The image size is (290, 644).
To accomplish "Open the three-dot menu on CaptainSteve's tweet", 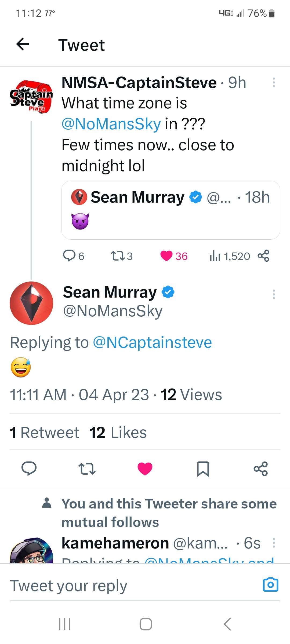I will (274, 82).
